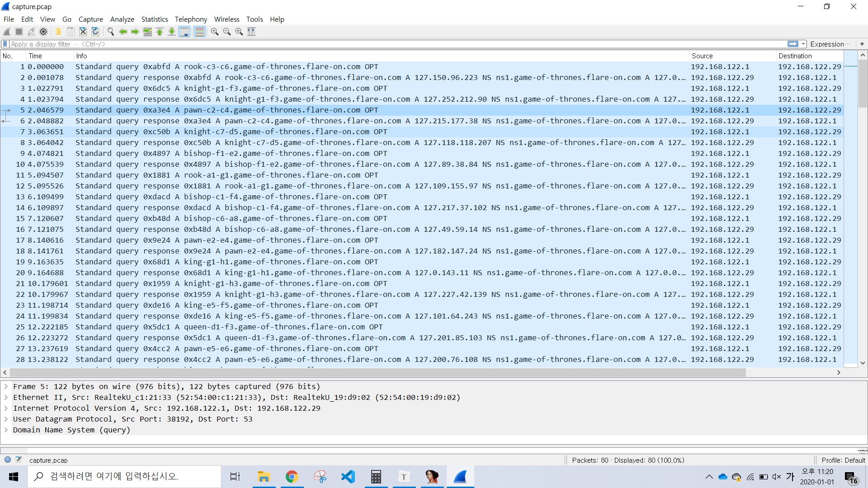Screen dimensions: 868x488
Task: Click the display filter bookmark icon
Action: 5,44
